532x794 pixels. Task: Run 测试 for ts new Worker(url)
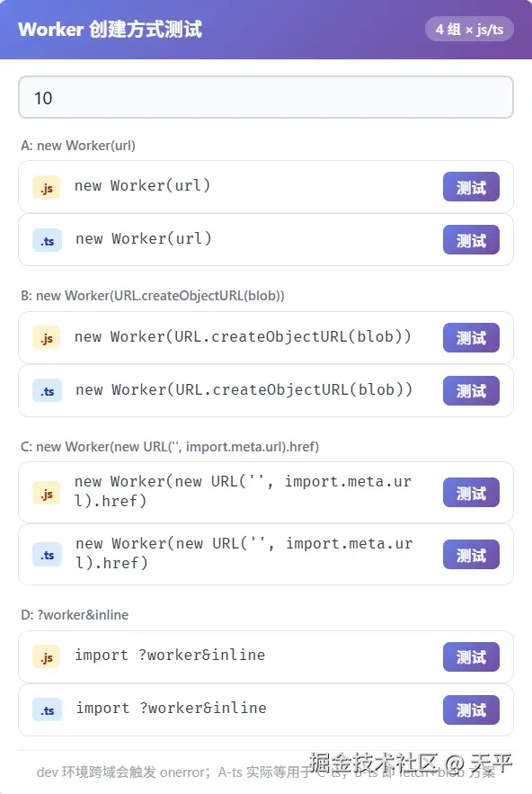coord(471,240)
